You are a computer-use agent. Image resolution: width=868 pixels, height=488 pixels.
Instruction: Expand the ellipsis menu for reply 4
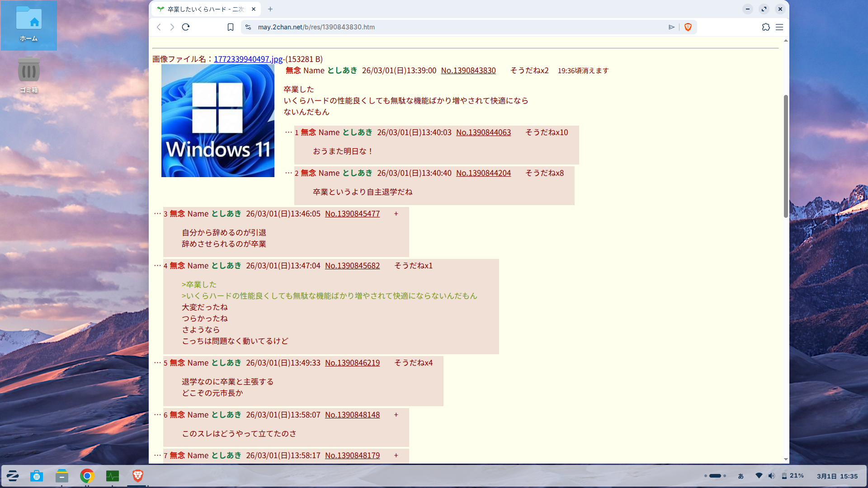point(157,265)
